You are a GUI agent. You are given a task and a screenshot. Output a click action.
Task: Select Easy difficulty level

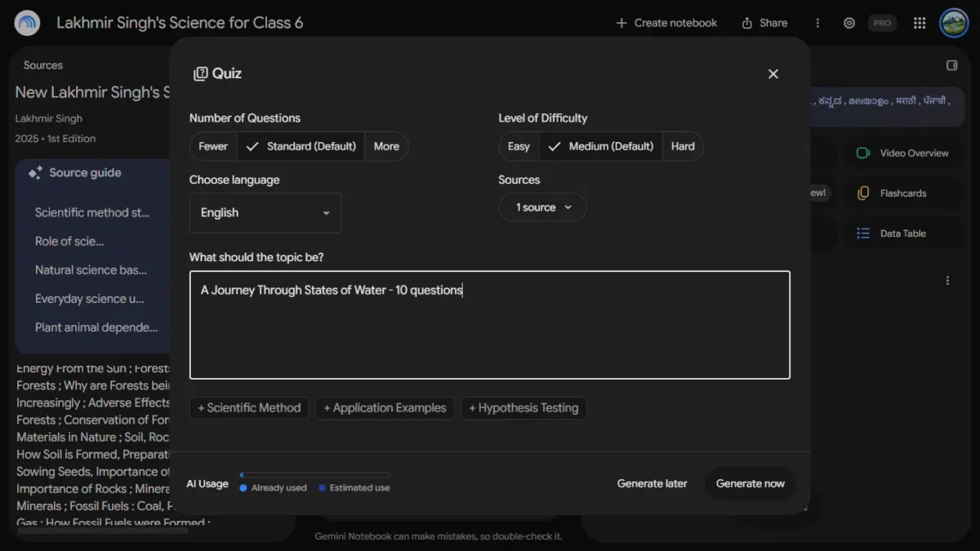tap(519, 146)
